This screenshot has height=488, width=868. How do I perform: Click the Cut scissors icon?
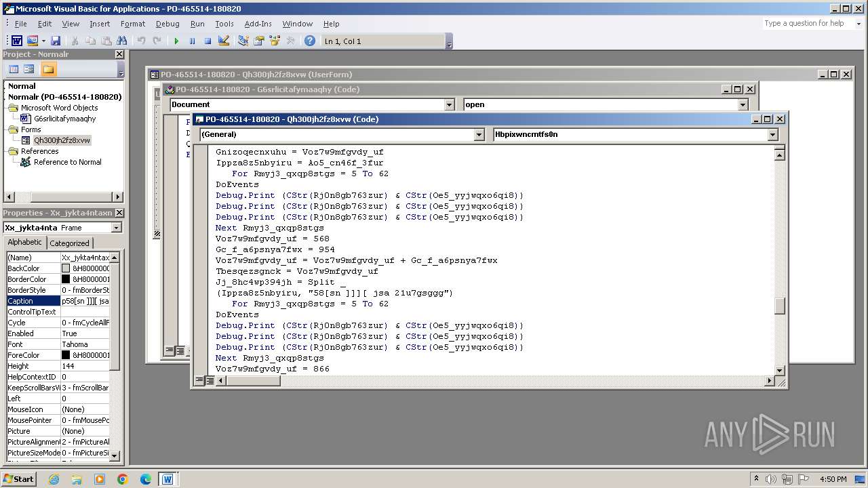75,41
